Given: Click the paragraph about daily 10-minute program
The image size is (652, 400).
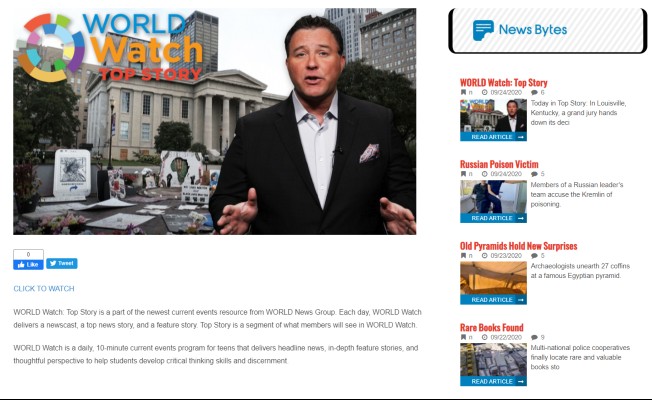Looking at the screenshot, I should click(215, 354).
